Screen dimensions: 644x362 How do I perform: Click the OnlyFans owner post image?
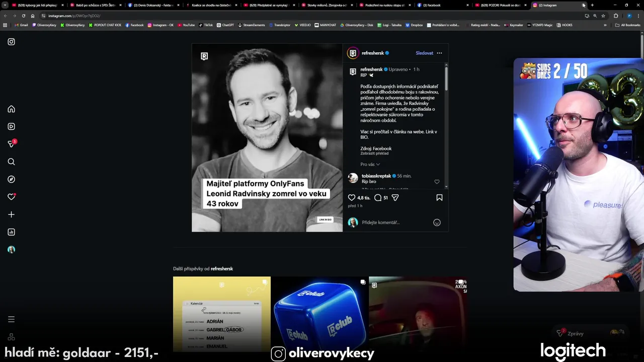click(x=267, y=138)
